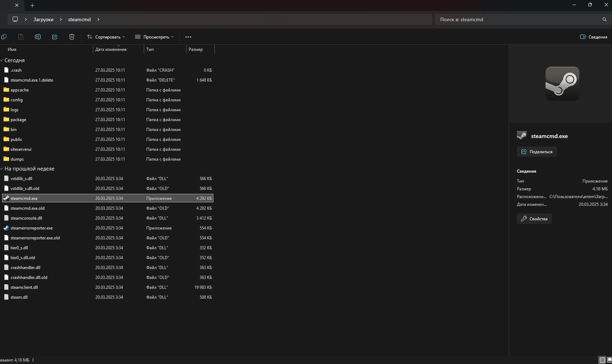Click the file icon of steam.dll
The image size is (612, 364).
(x=6, y=297)
